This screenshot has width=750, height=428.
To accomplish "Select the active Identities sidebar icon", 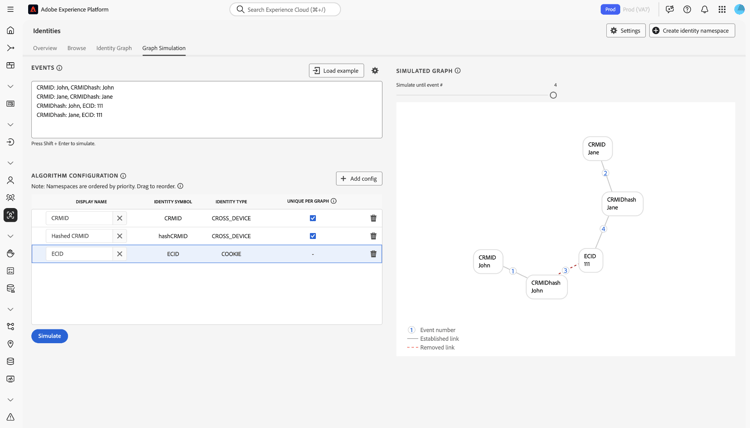I will pyautogui.click(x=11, y=215).
